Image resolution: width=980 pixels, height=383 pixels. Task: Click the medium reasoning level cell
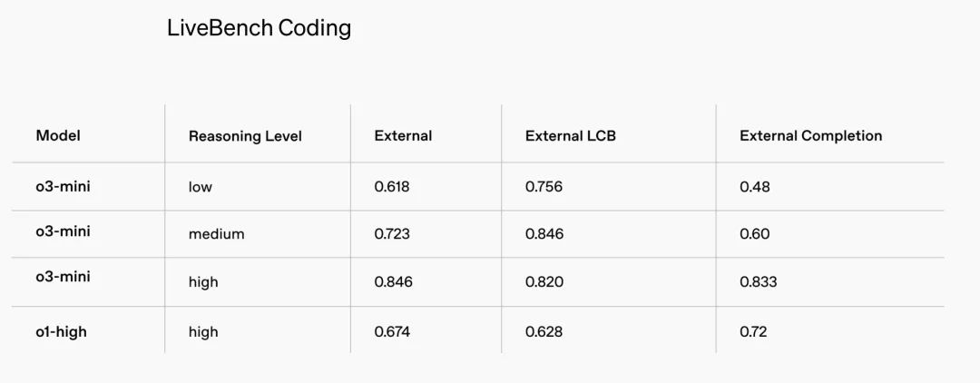pyautogui.click(x=217, y=234)
